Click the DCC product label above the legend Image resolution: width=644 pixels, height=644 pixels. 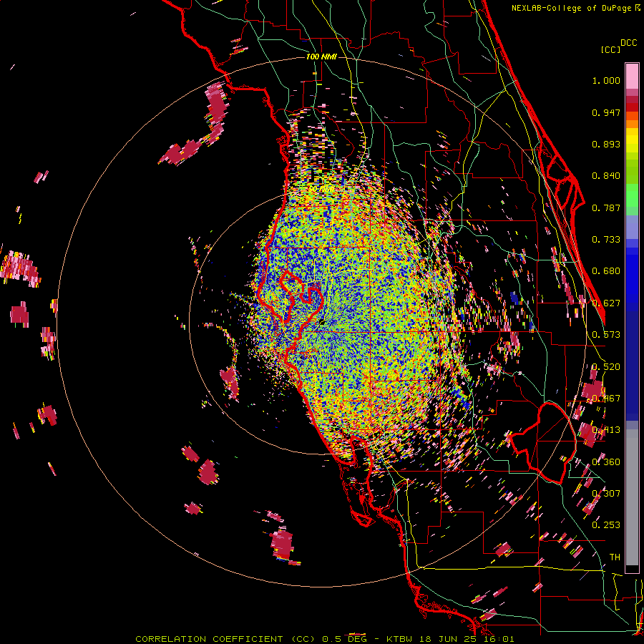pyautogui.click(x=628, y=43)
